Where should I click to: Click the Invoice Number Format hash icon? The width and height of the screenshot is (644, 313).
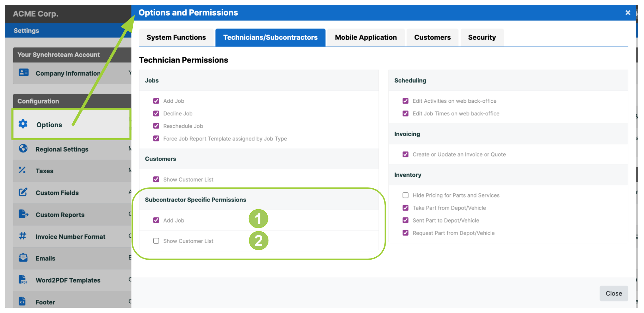pyautogui.click(x=23, y=236)
